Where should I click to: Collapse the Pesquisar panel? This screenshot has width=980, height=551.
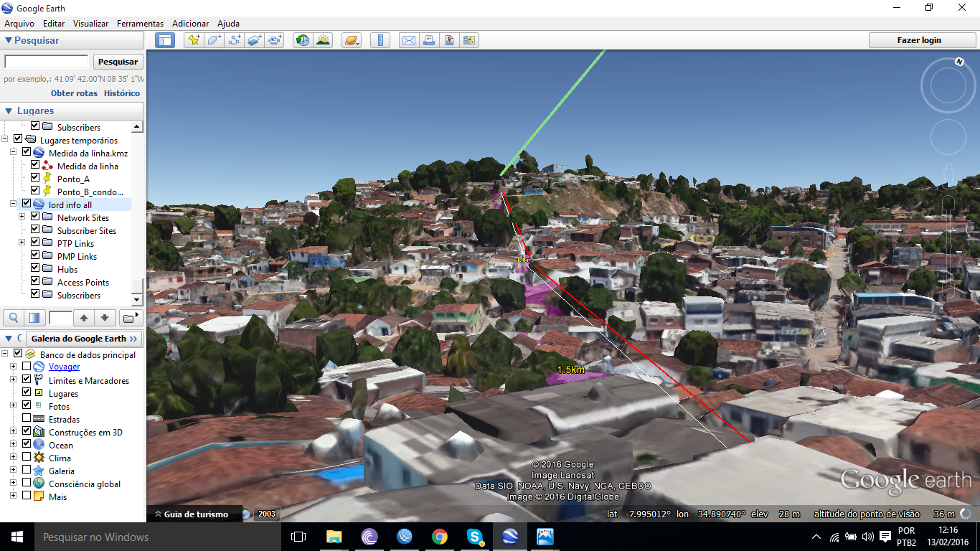pyautogui.click(x=9, y=41)
